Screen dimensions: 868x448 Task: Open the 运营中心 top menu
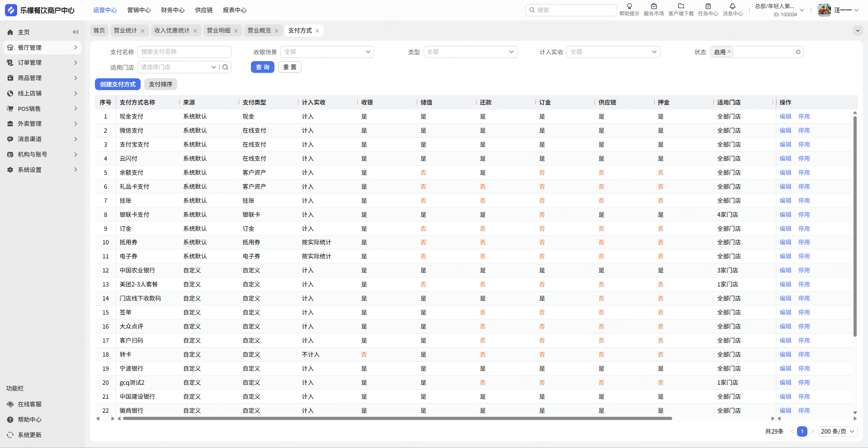105,10
